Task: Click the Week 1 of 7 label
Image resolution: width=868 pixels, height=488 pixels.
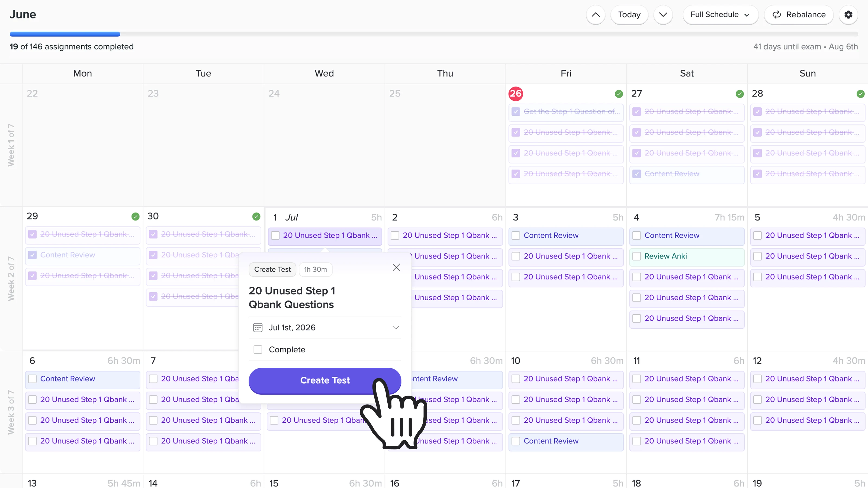Action: click(x=11, y=145)
